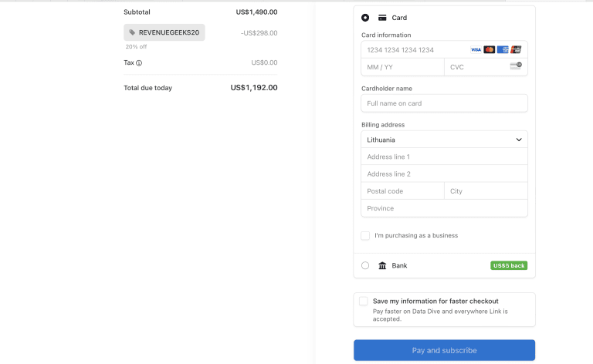Click the Tax info icon
This screenshot has width=593, height=364.
[139, 63]
